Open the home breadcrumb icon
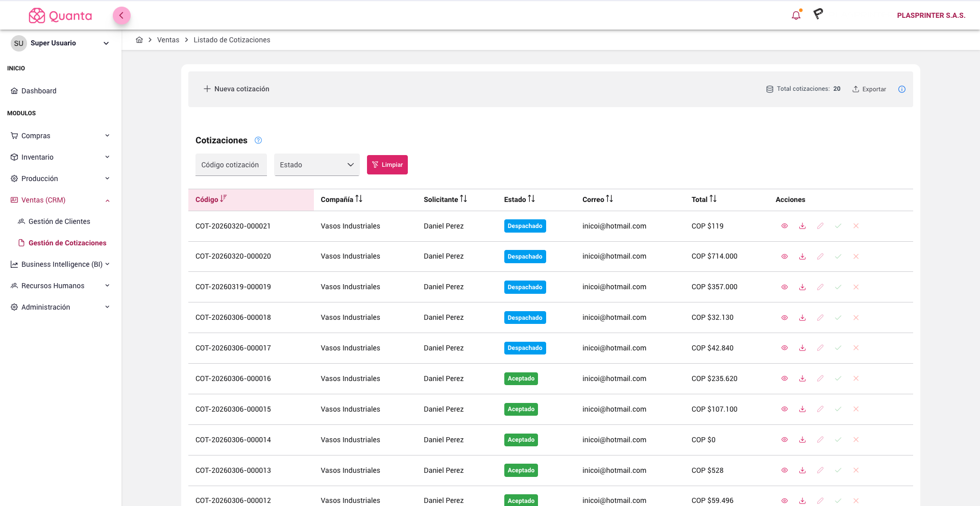Viewport: 980px width, 506px height. (139, 39)
